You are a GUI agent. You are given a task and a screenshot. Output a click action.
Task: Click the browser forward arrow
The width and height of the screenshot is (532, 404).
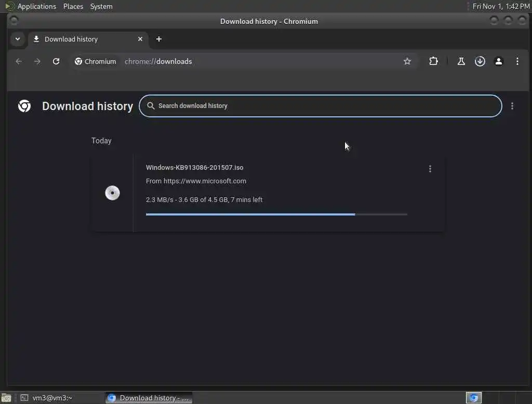coord(37,61)
